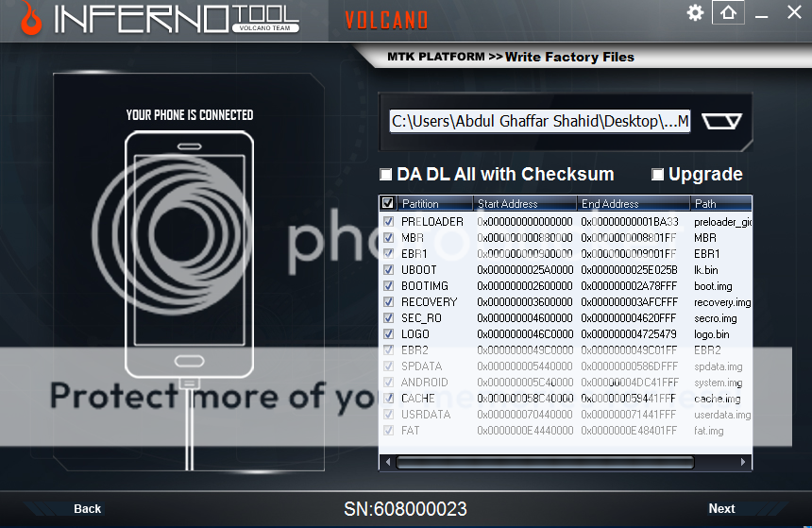Image resolution: width=812 pixels, height=528 pixels.
Task: Click the logo.bin path cell
Action: tap(712, 334)
